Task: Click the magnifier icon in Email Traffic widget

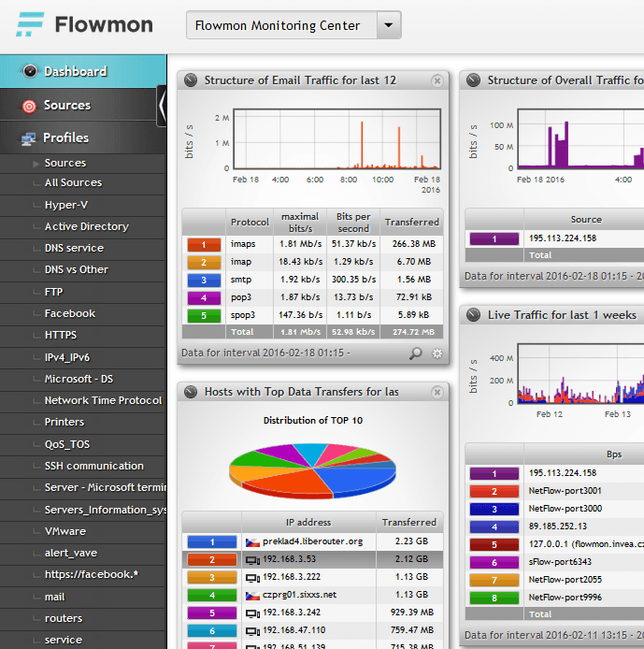Action: (x=416, y=353)
